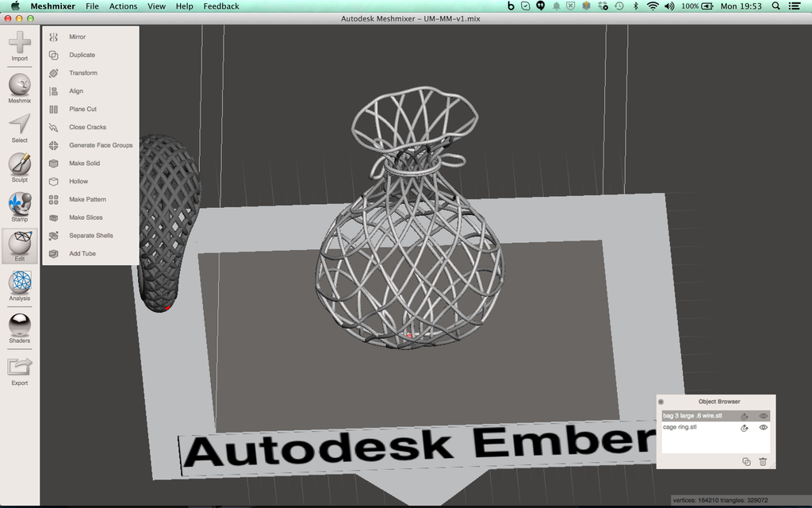This screenshot has height=508, width=812.
Task: Click the menu bar clock Mon 19:53
Action: [741, 6]
